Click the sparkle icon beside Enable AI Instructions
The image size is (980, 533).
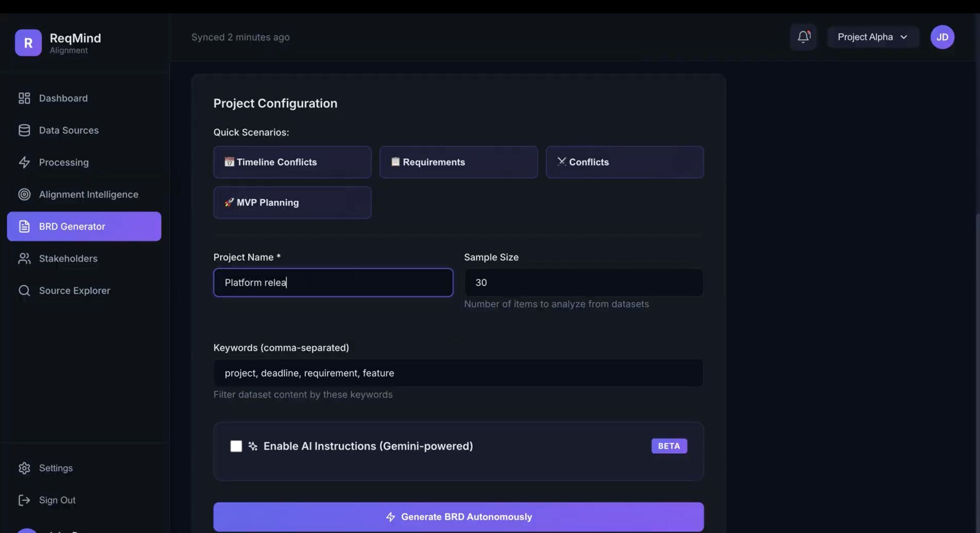coord(253,446)
